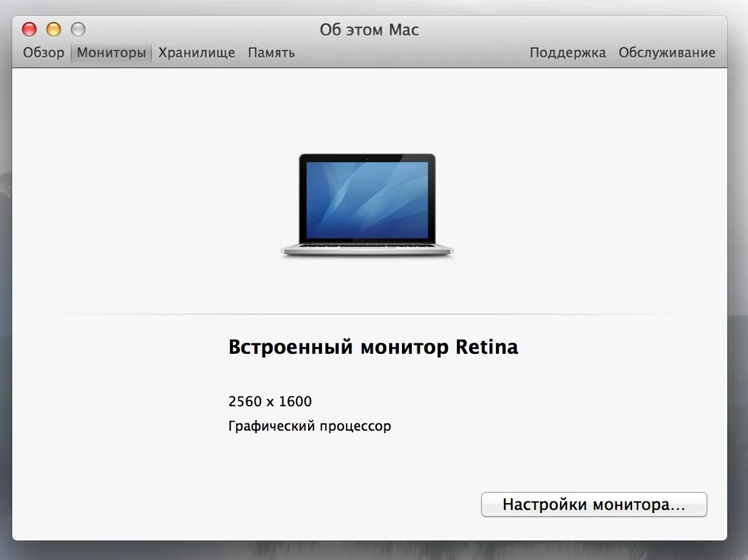Switch to the Обзор tab
This screenshot has width=748, height=560.
(x=43, y=53)
